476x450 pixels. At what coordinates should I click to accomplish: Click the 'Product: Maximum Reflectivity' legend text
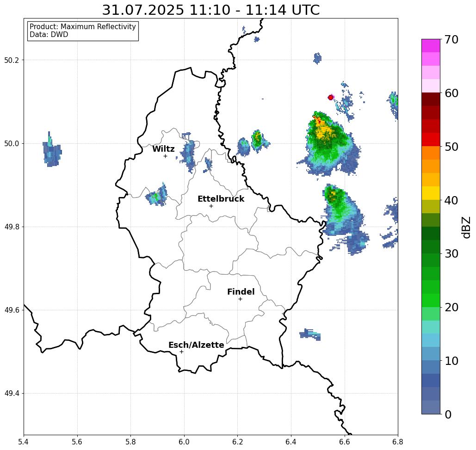[x=82, y=27]
